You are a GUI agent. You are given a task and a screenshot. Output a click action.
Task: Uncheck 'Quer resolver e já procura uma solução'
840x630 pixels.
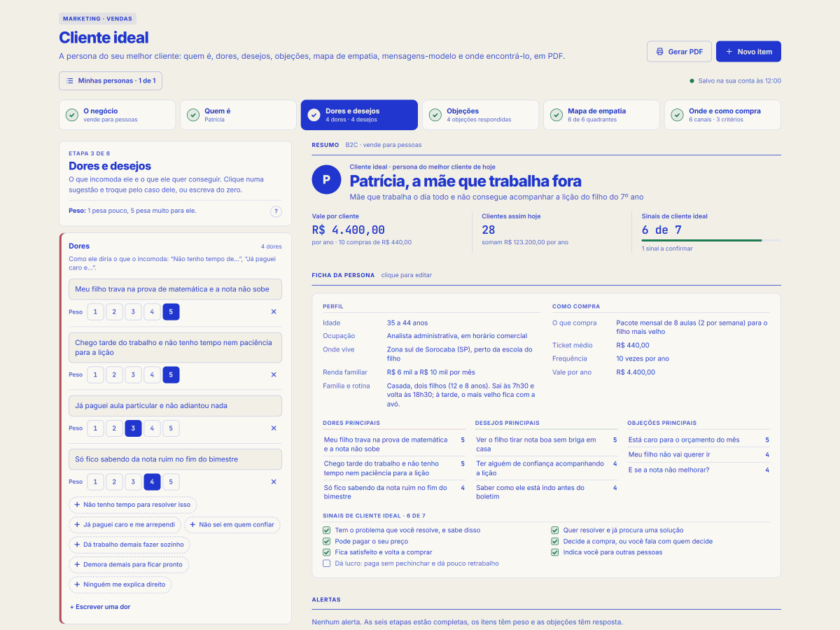[x=555, y=531]
